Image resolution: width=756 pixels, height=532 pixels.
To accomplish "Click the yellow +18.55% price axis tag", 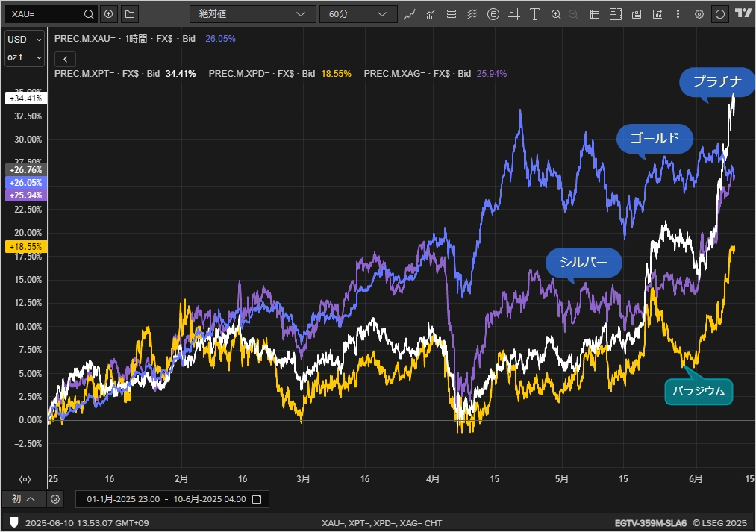I will click(x=26, y=247).
